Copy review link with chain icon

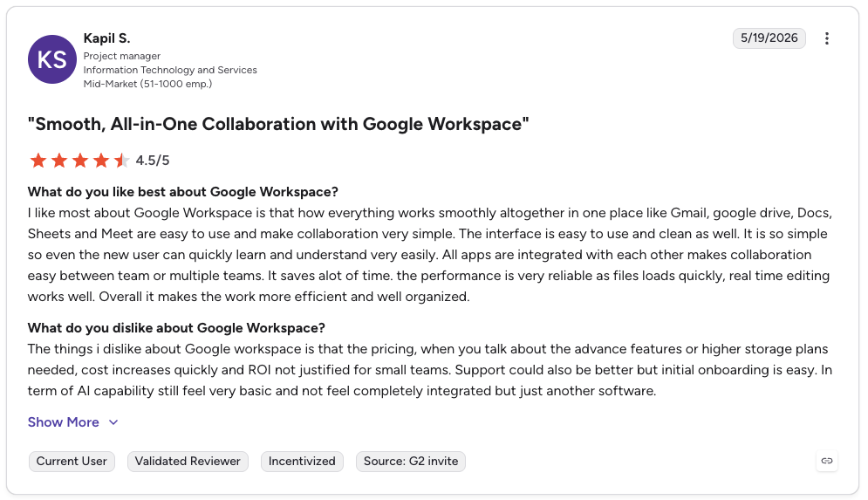pos(826,461)
